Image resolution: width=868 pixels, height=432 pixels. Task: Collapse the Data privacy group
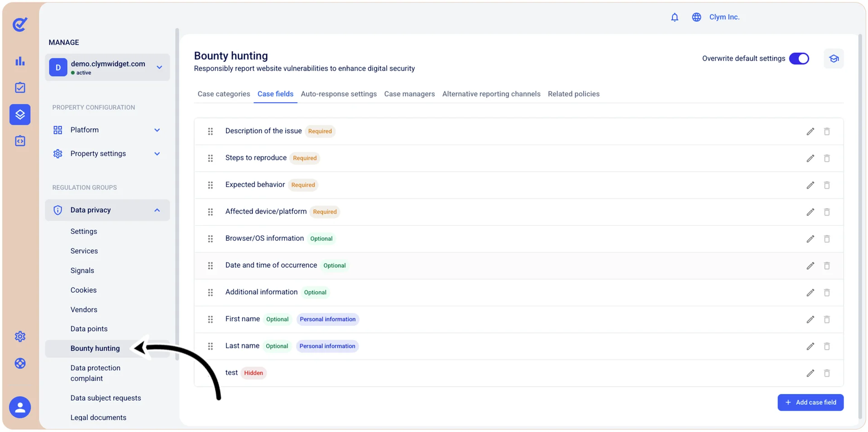pyautogui.click(x=157, y=210)
